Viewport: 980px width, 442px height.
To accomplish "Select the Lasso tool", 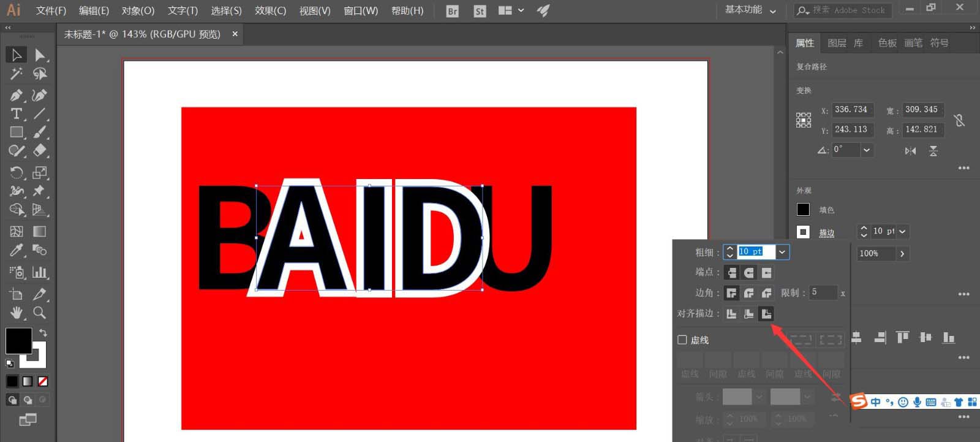I will (40, 74).
